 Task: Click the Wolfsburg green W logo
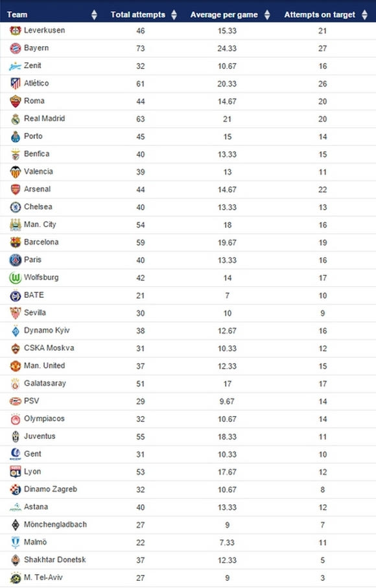click(x=16, y=278)
